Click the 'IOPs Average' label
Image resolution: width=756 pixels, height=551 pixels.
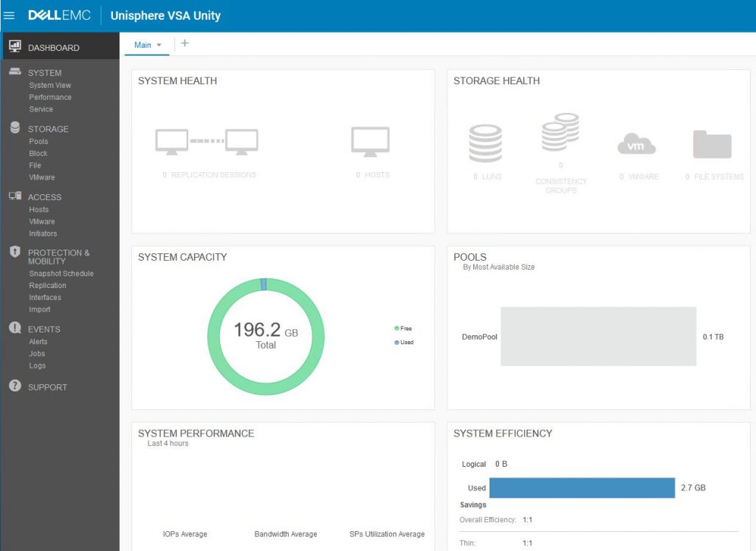[x=185, y=534]
